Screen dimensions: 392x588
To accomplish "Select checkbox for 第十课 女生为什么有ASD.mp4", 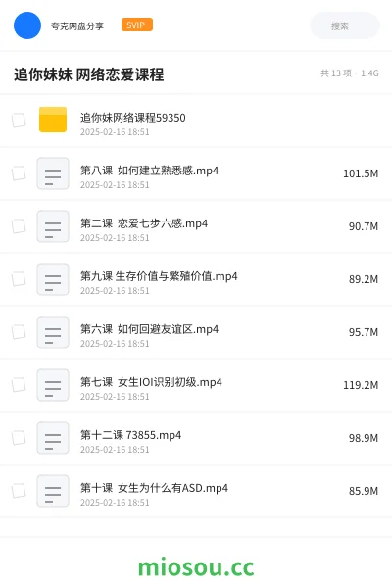I will coord(19,491).
